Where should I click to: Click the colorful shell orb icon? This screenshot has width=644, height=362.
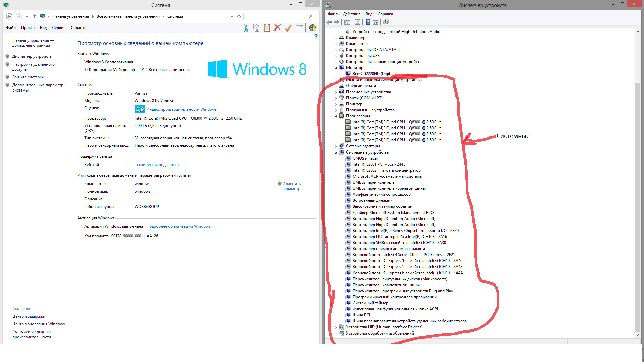click(312, 28)
